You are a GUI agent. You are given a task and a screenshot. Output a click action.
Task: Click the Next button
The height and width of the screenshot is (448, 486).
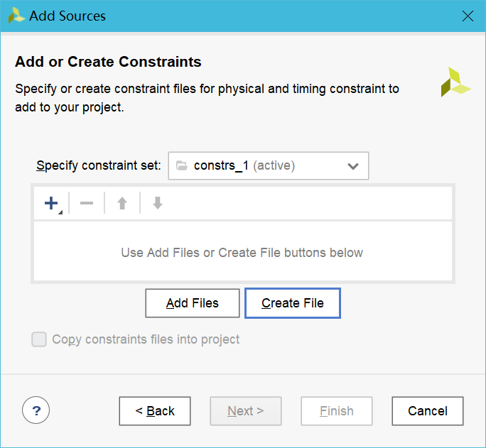pyautogui.click(x=246, y=410)
